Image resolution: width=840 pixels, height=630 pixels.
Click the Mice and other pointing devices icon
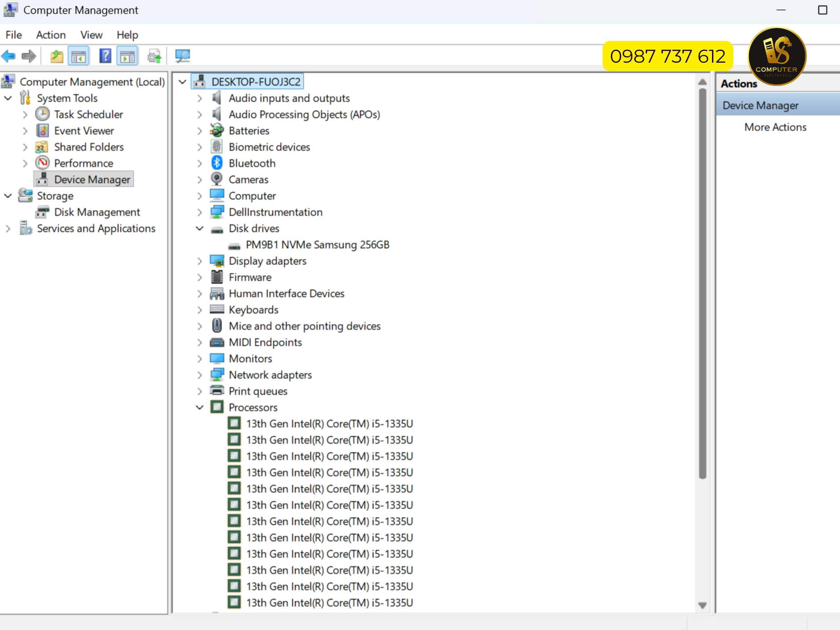click(217, 326)
